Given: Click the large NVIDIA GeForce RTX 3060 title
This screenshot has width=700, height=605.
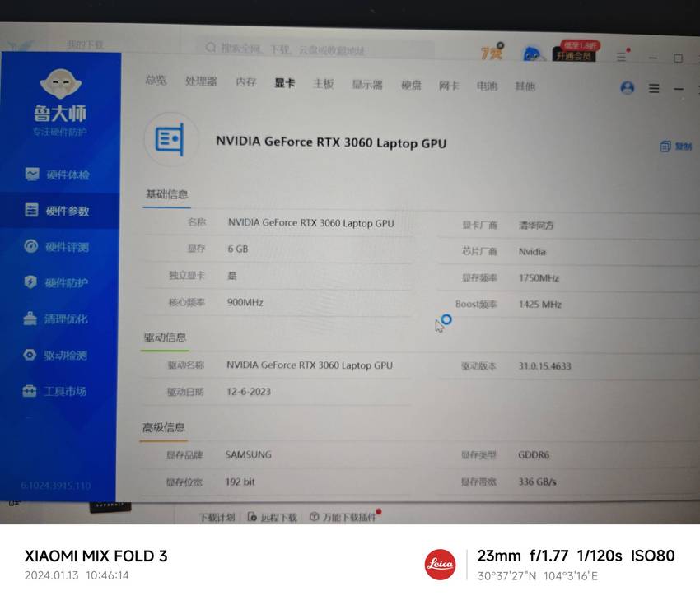Looking at the screenshot, I should [x=331, y=142].
